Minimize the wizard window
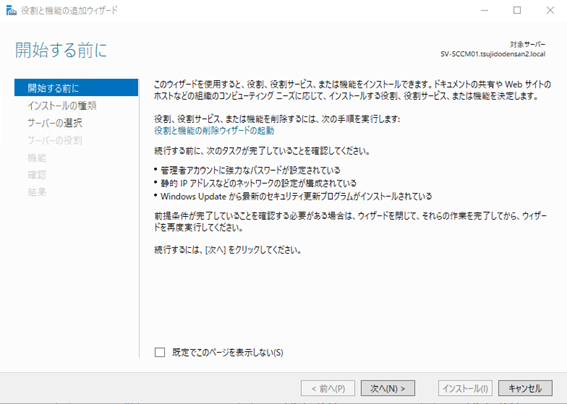The height and width of the screenshot is (404, 567). [x=484, y=10]
